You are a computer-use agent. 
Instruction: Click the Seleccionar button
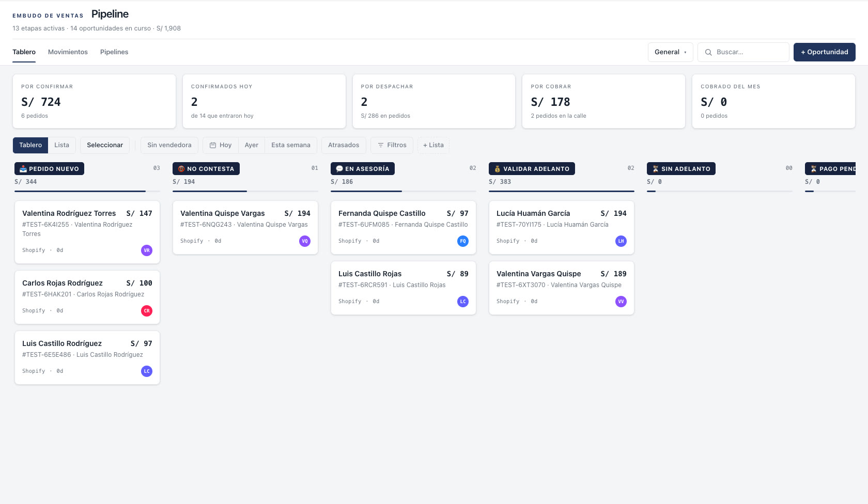click(x=105, y=145)
